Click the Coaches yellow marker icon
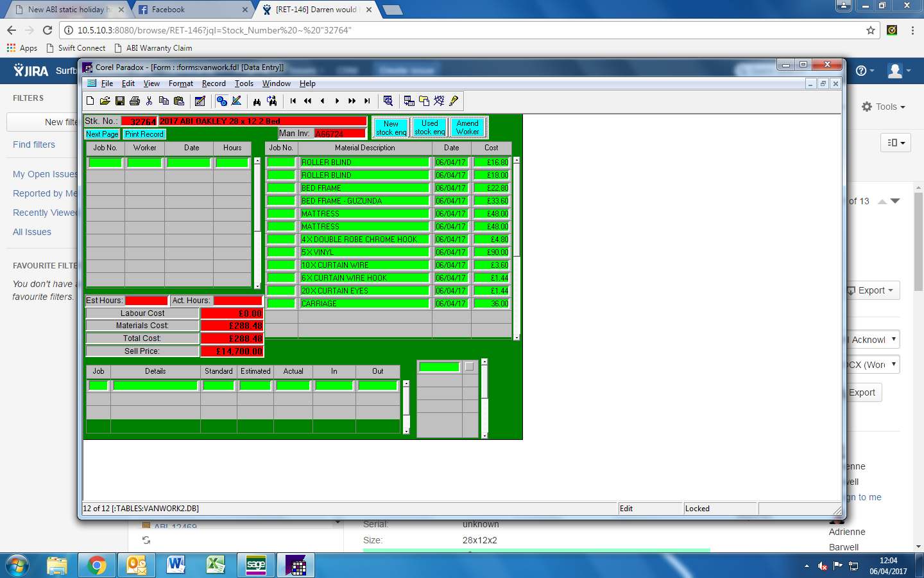This screenshot has height=578, width=924. click(x=454, y=101)
